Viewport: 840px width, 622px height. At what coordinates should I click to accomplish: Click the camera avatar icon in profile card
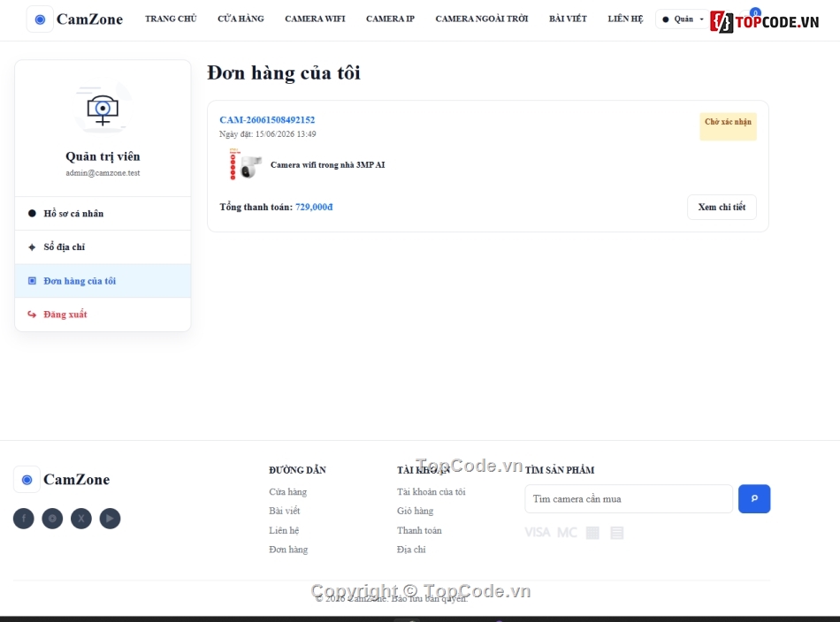tap(103, 109)
